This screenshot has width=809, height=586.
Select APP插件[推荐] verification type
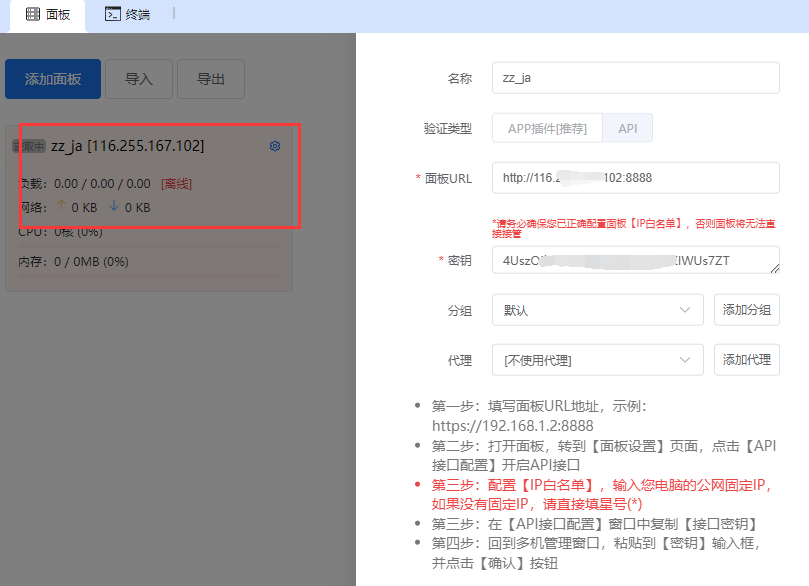coord(547,128)
